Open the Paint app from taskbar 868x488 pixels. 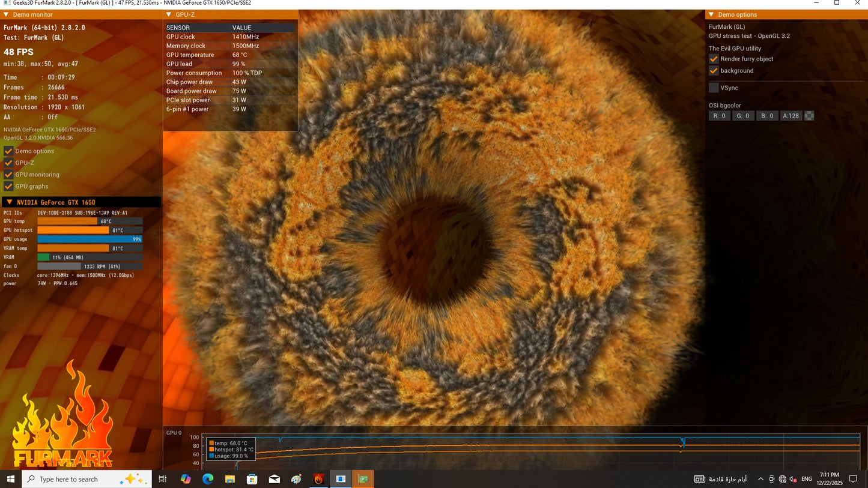tap(297, 479)
